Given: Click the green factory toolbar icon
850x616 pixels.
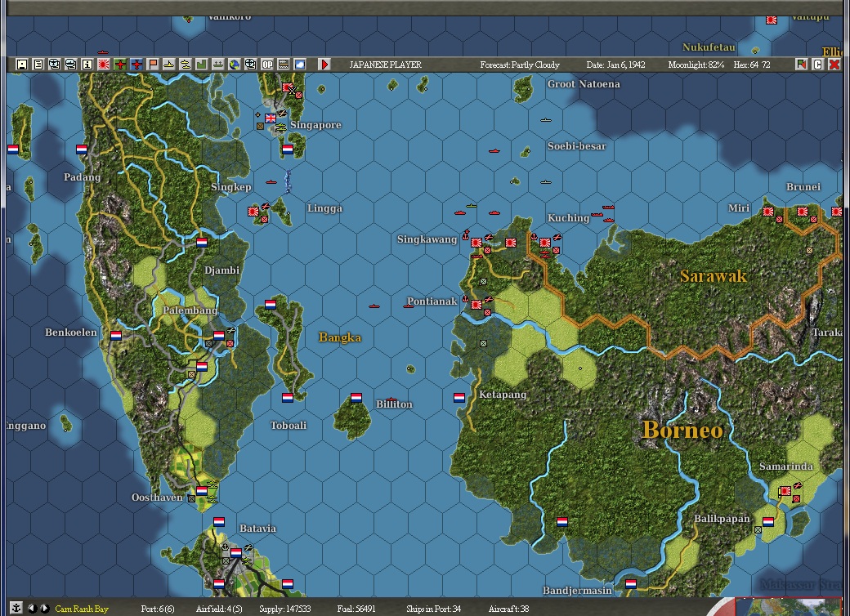Looking at the screenshot, I should (x=202, y=65).
